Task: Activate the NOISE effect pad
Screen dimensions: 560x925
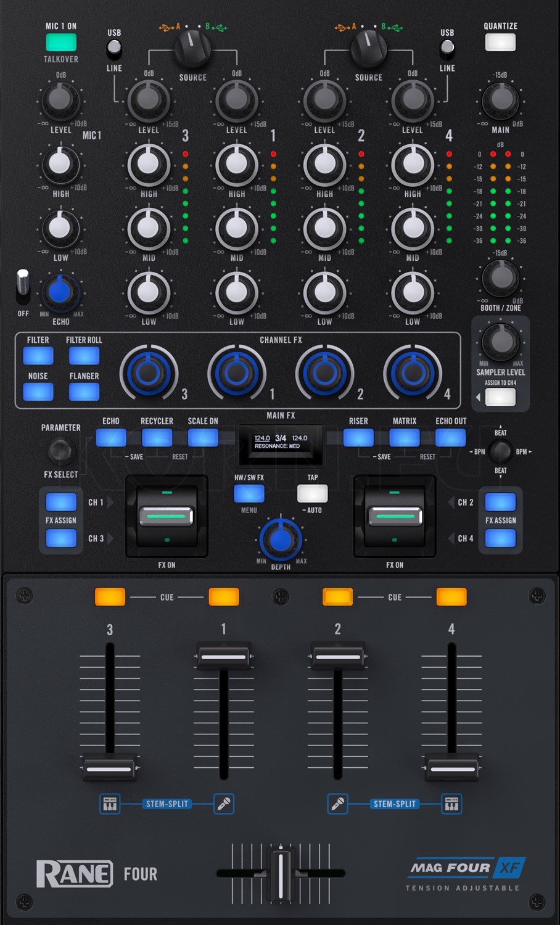Action: [x=37, y=390]
